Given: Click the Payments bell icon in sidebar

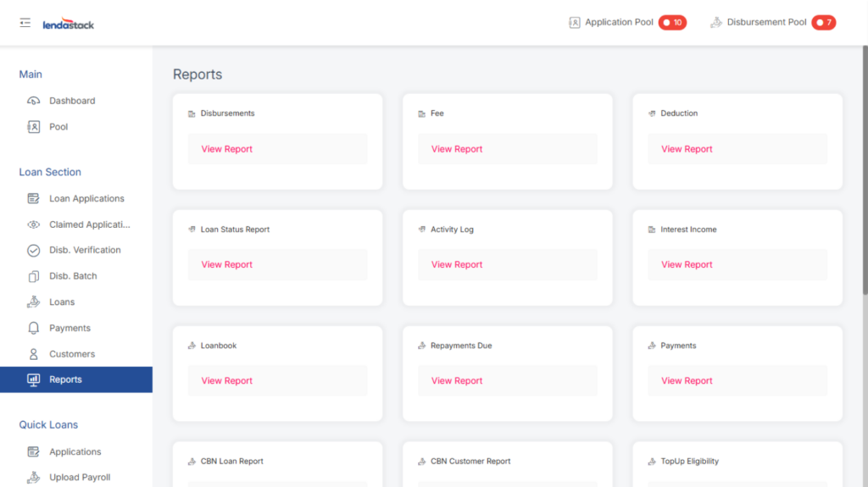Looking at the screenshot, I should coord(34,328).
